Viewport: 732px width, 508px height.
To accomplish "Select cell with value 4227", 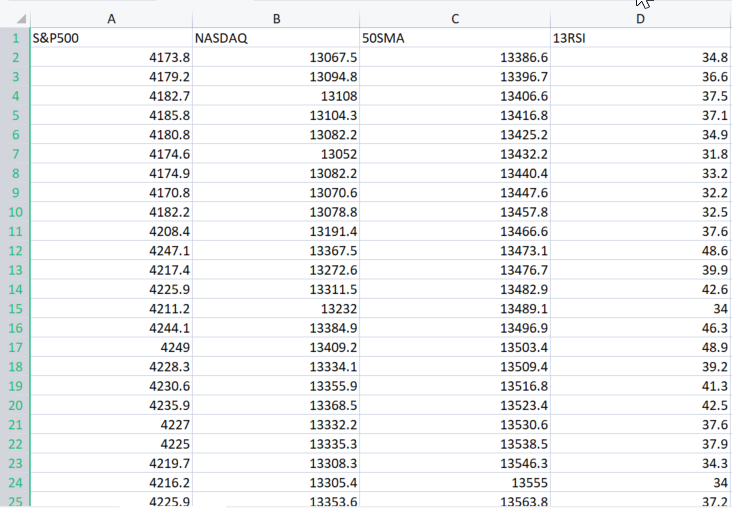I will 111,425.
